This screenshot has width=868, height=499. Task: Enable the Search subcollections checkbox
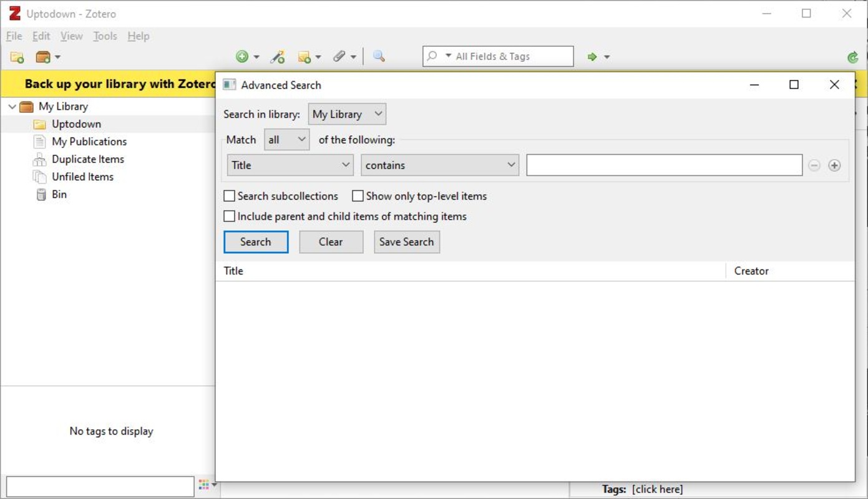pos(230,196)
